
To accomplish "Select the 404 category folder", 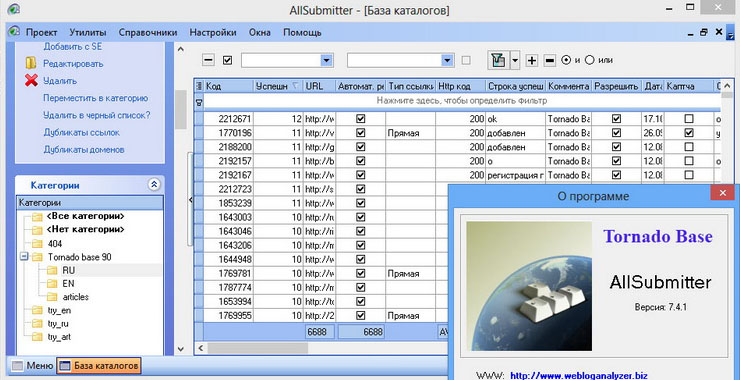I will [x=55, y=244].
